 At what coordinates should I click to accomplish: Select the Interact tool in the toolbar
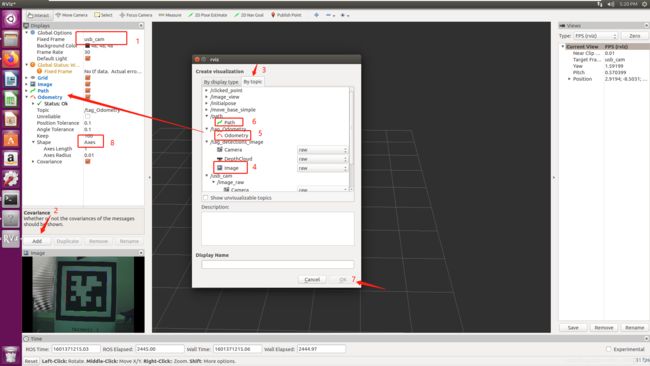click(38, 15)
